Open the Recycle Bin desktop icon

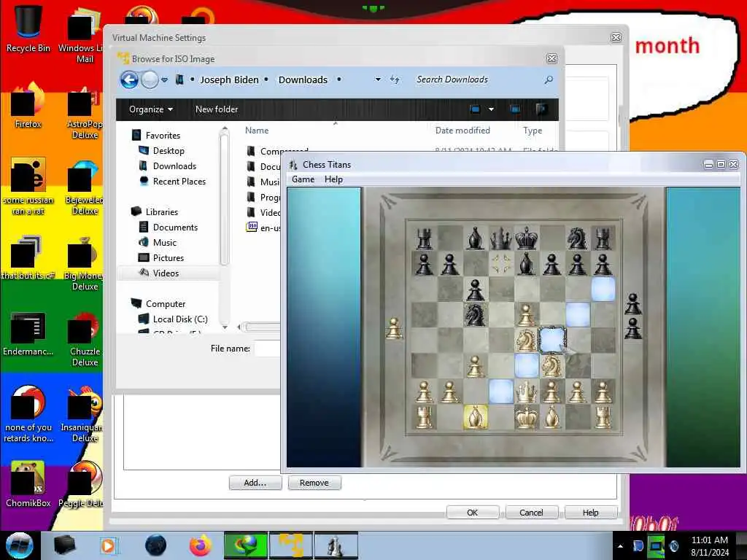tap(28, 28)
